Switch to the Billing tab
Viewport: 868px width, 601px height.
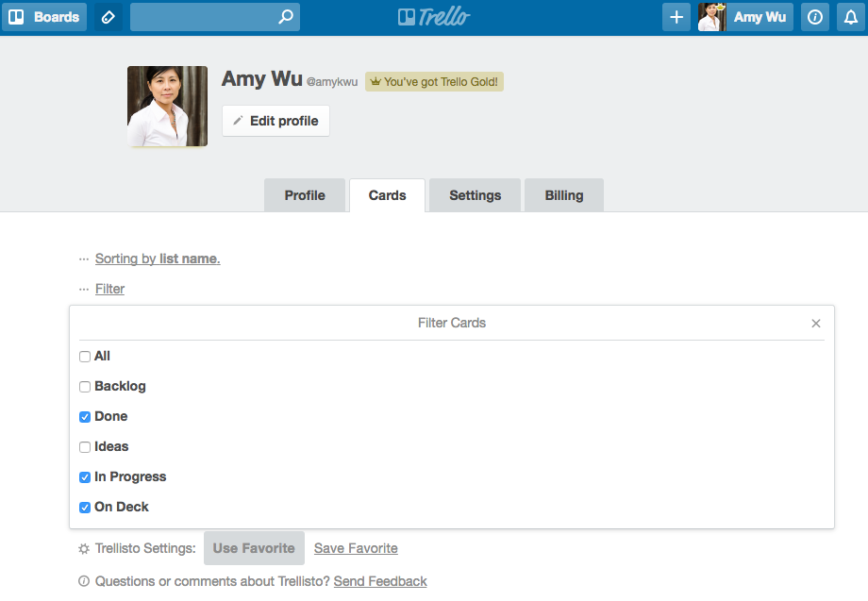[564, 195]
